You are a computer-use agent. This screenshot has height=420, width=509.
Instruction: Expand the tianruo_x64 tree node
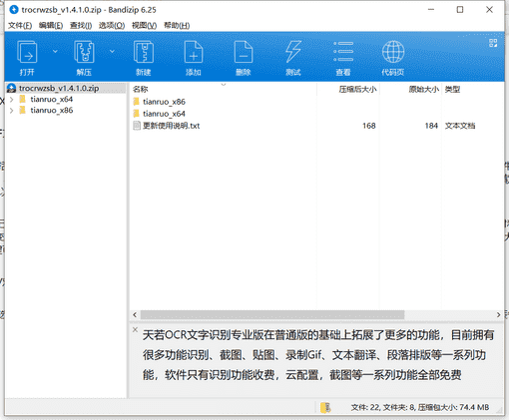pyautogui.click(x=11, y=100)
